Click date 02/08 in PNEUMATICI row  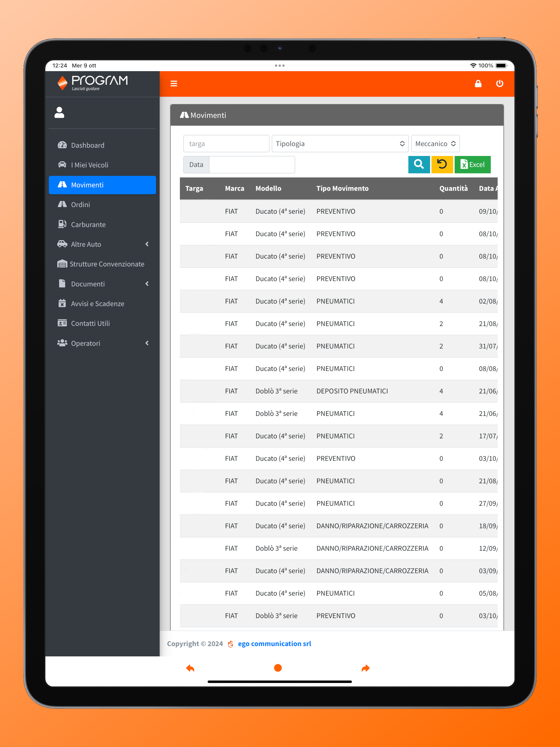click(x=488, y=301)
